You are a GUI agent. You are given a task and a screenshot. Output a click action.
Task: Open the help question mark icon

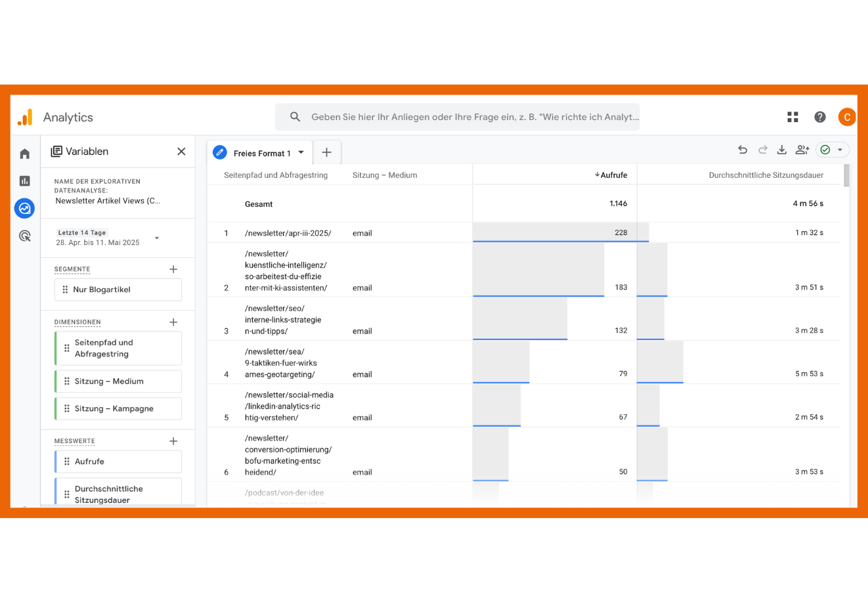pyautogui.click(x=820, y=117)
